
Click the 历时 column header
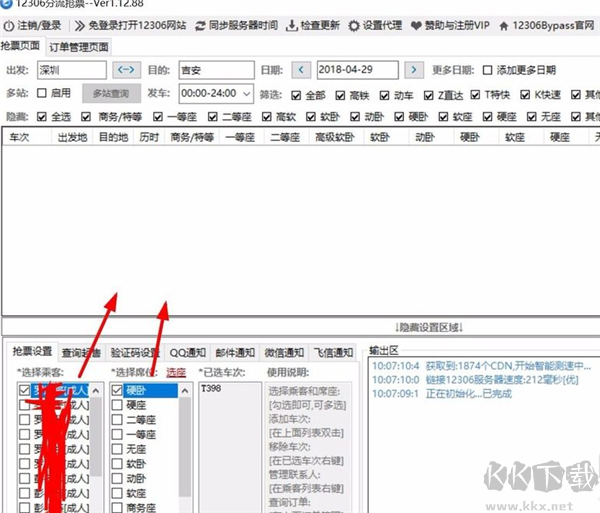tap(149, 137)
